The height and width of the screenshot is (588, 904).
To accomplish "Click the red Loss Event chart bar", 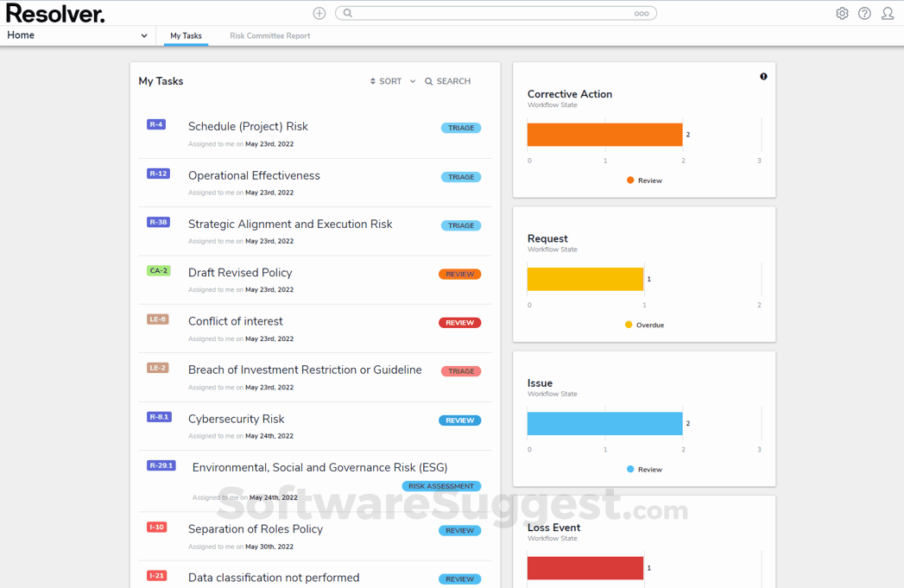I will tap(585, 568).
